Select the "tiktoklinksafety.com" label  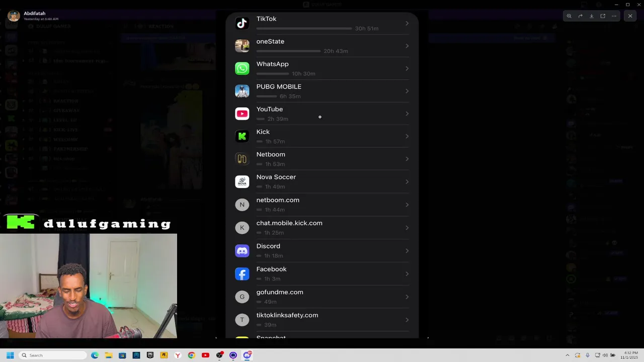click(287, 315)
